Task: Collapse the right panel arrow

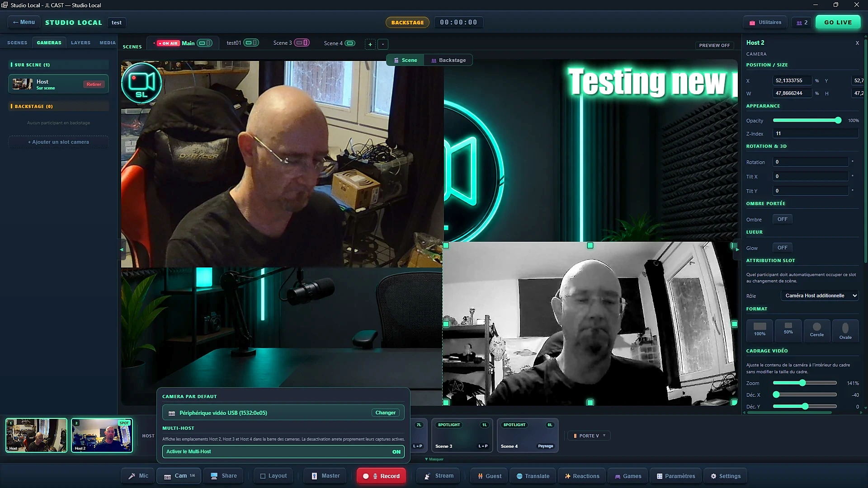Action: (x=737, y=249)
